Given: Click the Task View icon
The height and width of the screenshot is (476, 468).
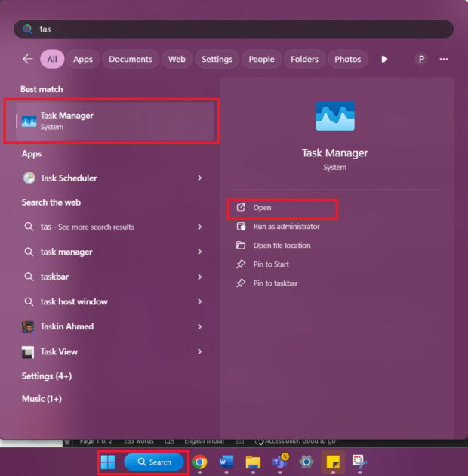Looking at the screenshot, I should point(28,352).
